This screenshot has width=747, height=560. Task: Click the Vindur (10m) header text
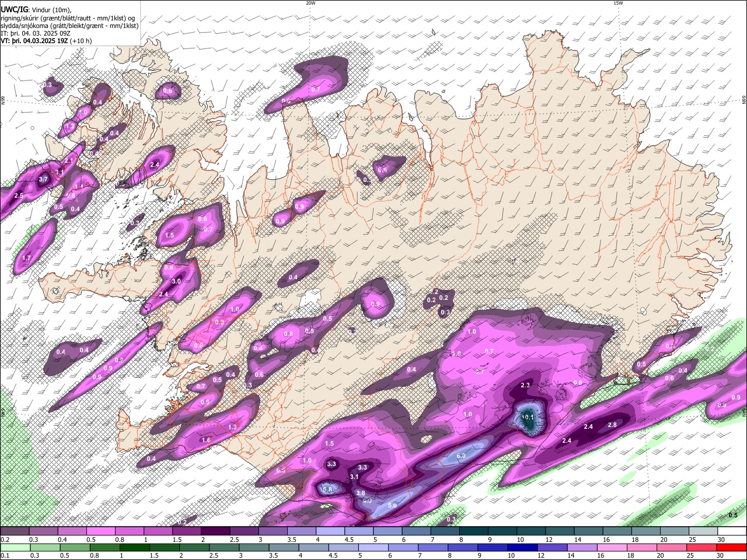(x=51, y=10)
